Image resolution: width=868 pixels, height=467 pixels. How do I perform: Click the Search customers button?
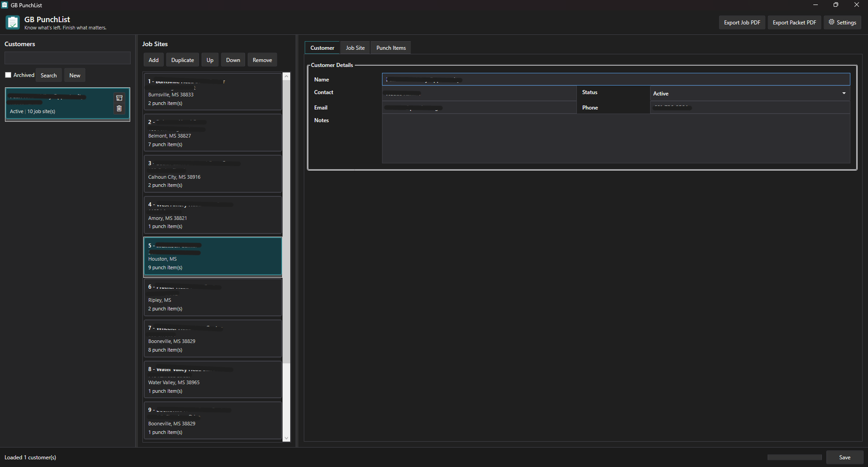49,76
